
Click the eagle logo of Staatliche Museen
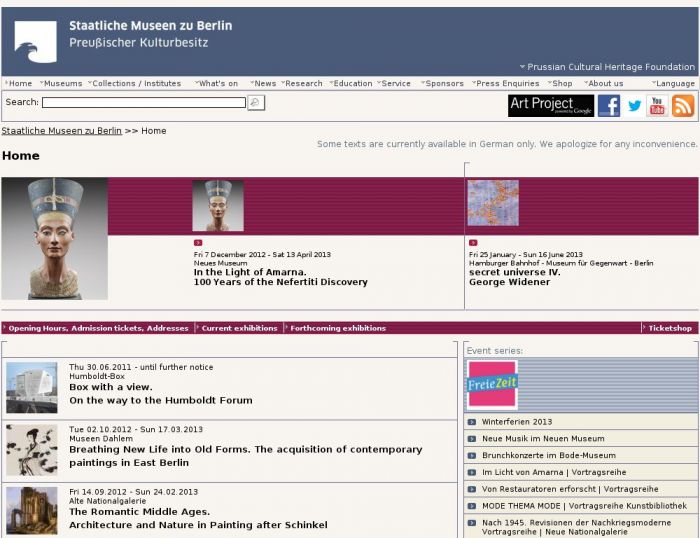(x=36, y=42)
